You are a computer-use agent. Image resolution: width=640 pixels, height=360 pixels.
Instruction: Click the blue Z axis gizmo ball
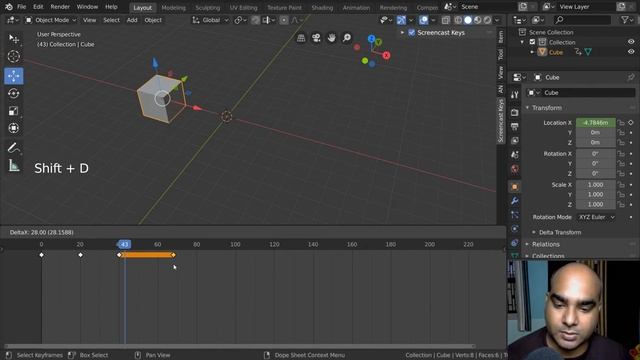point(371,39)
